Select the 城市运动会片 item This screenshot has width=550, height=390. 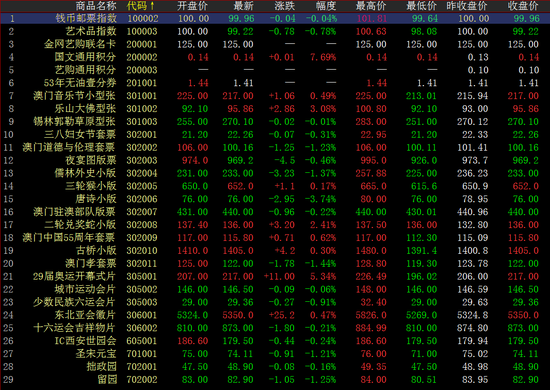pos(85,289)
